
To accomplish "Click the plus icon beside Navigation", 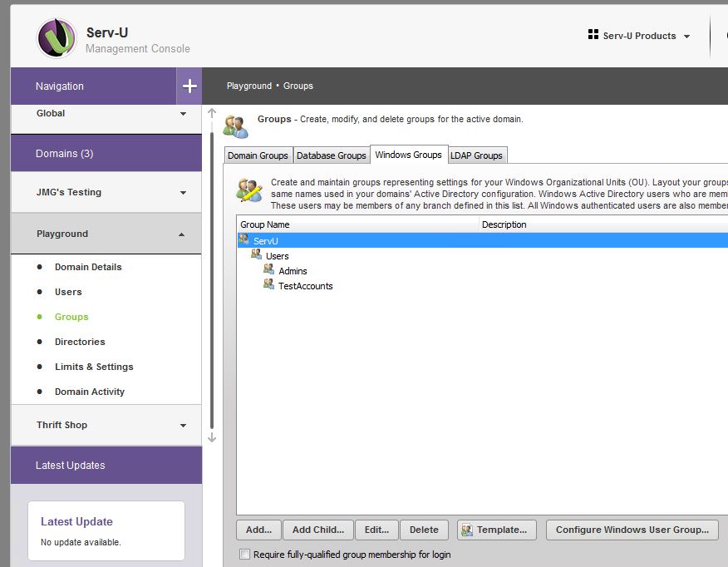I will 189,86.
